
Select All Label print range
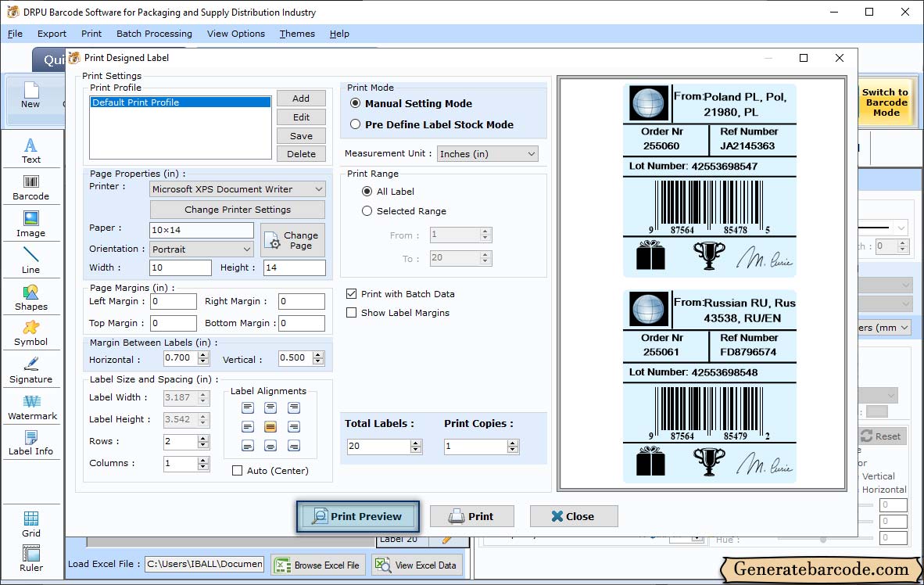pyautogui.click(x=367, y=192)
